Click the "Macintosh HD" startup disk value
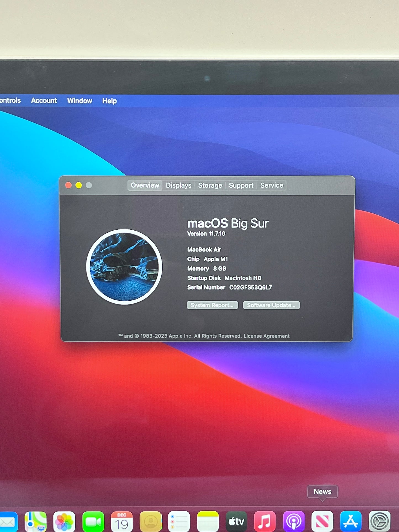The width and height of the screenshot is (399, 532). click(243, 278)
